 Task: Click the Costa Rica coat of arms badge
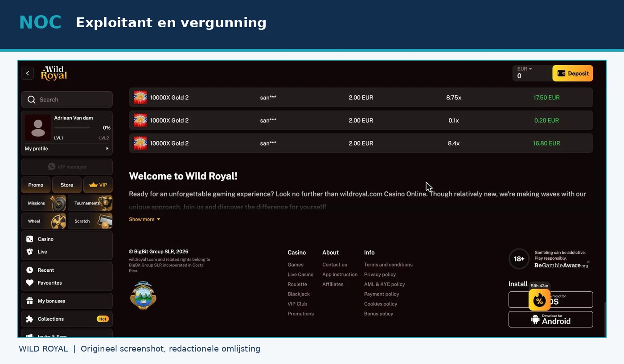[x=143, y=295]
